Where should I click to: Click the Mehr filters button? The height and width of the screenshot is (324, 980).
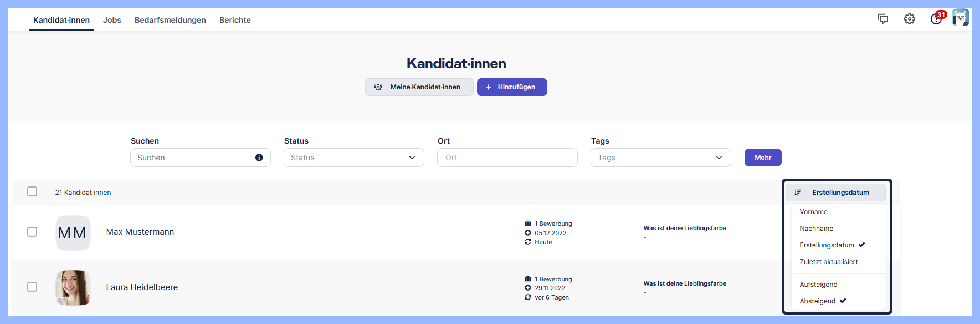coord(763,158)
